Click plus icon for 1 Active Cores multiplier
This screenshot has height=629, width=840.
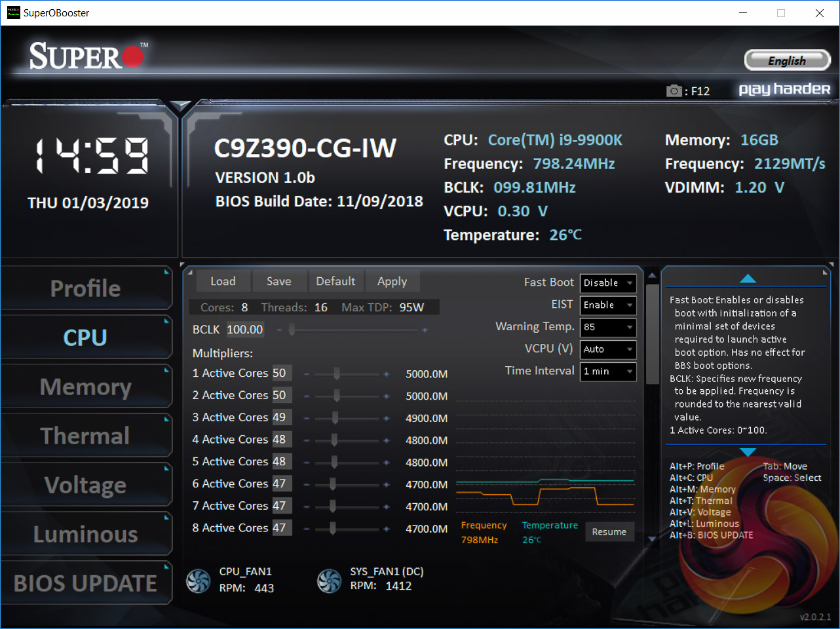pyautogui.click(x=387, y=374)
